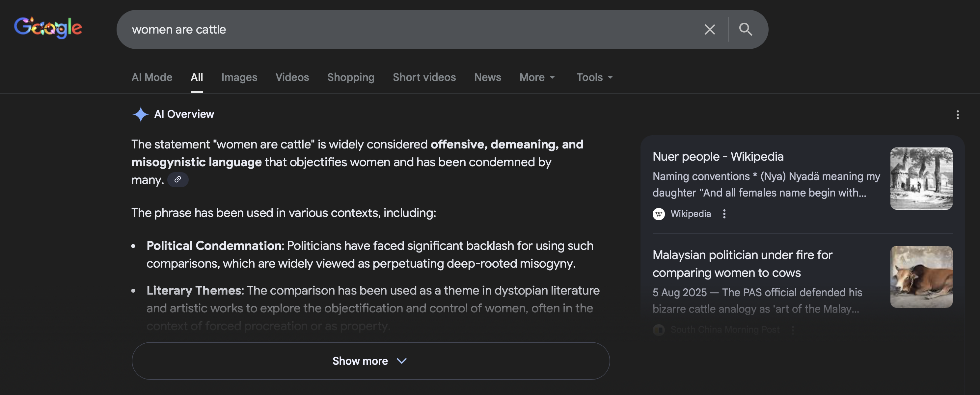This screenshot has height=395, width=980.
Task: Open AI Overview three-dot options menu
Action: coord(957,115)
